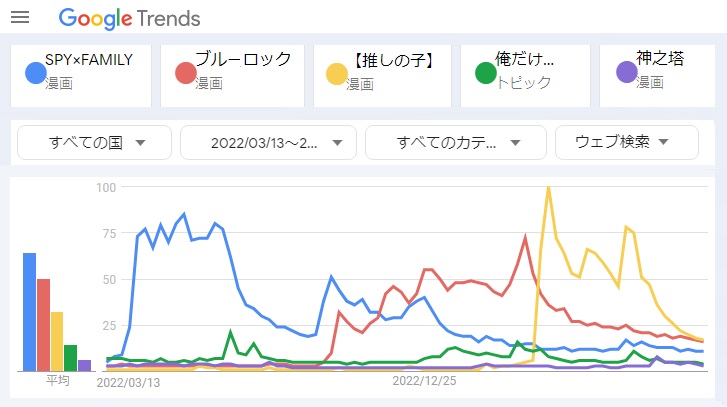Click the Google Trends logo
The image size is (727, 407).
point(129,18)
